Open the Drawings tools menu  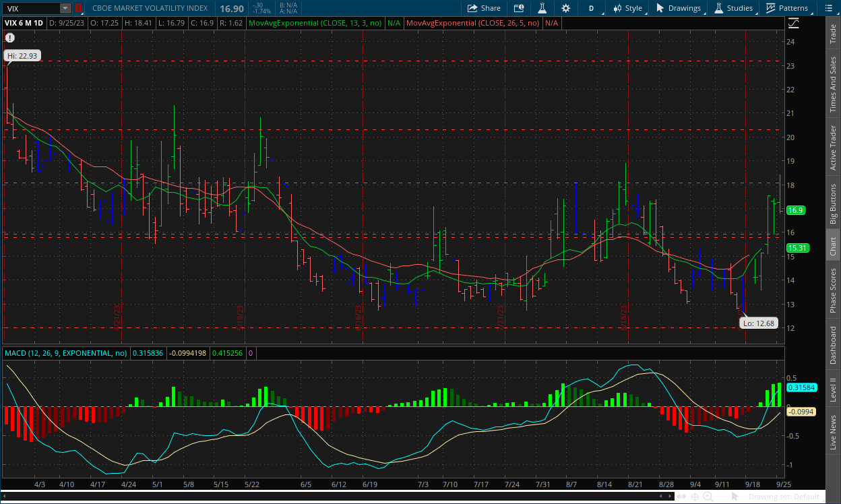[679, 8]
